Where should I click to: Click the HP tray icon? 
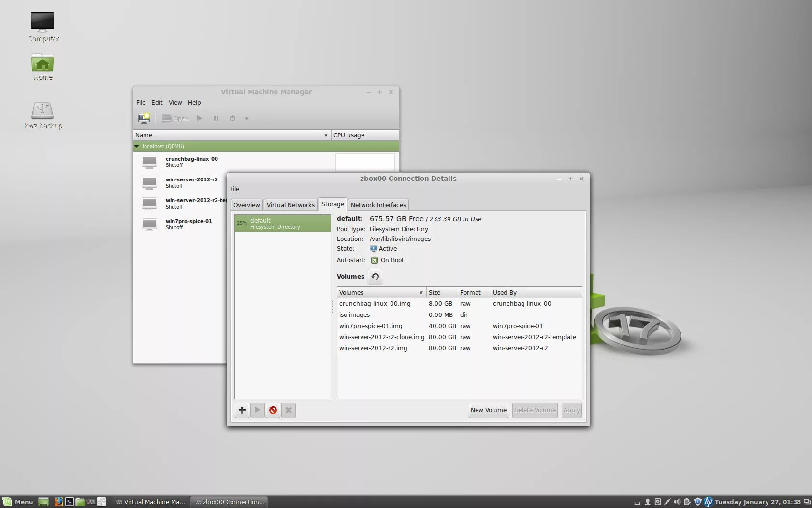tap(708, 502)
